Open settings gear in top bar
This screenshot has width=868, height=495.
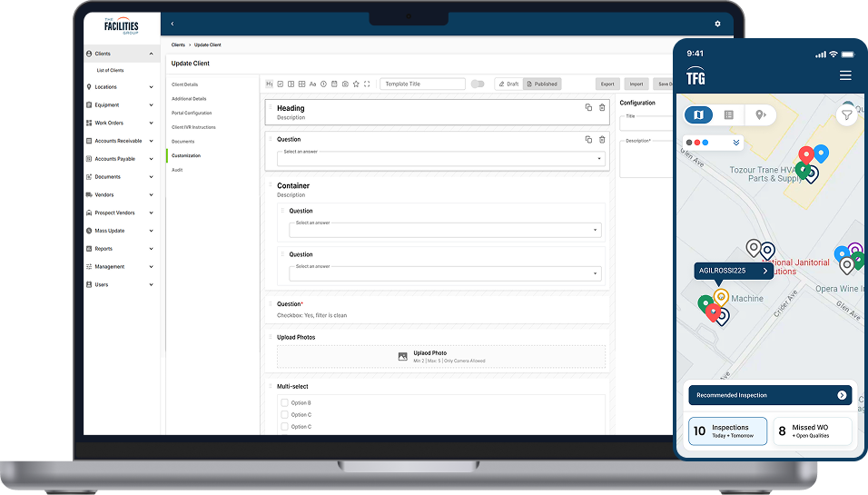[x=718, y=24]
